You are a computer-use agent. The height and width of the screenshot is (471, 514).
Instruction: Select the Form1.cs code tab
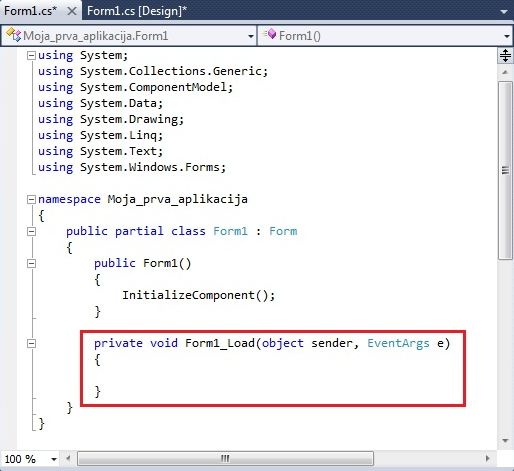pyautogui.click(x=30, y=11)
